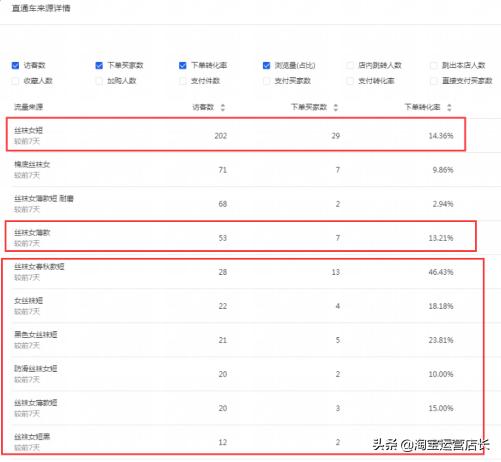This screenshot has height=462, width=501.
Task: Click order buyers value 29
Action: click(336, 136)
